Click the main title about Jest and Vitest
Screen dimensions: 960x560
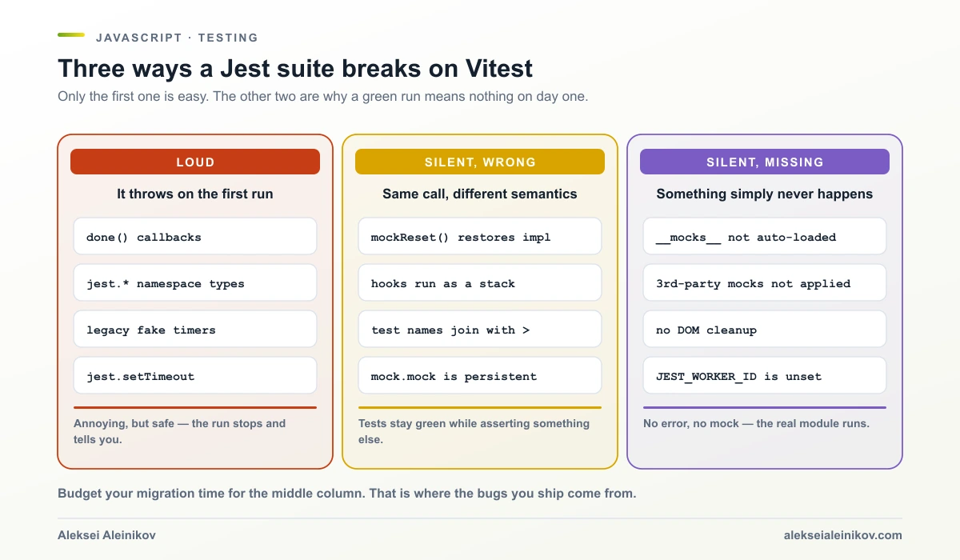click(x=295, y=68)
